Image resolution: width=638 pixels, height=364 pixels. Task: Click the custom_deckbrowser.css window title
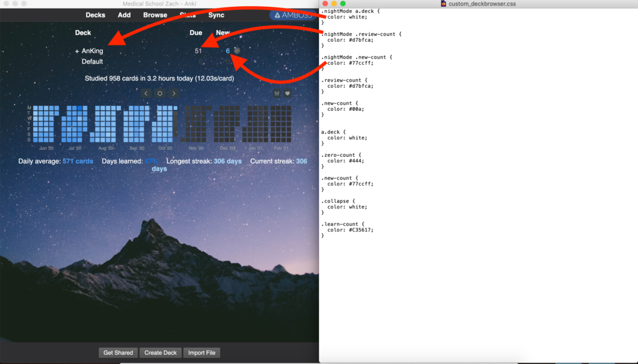click(482, 4)
